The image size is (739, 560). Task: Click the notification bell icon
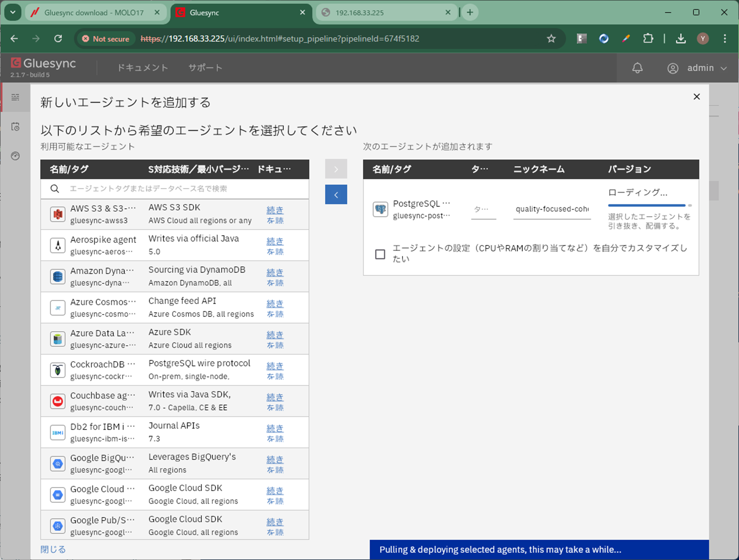[x=637, y=68]
